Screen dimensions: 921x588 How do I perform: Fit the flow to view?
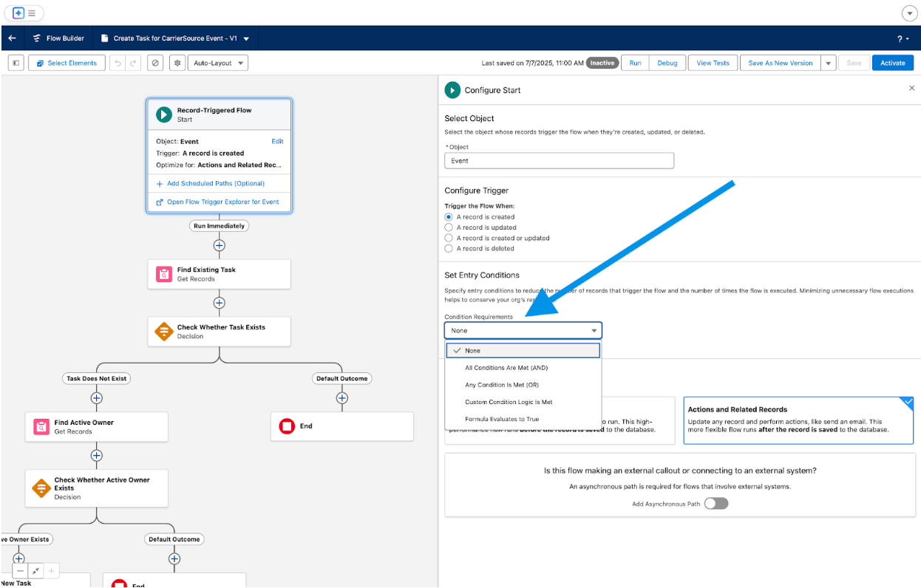(36, 571)
